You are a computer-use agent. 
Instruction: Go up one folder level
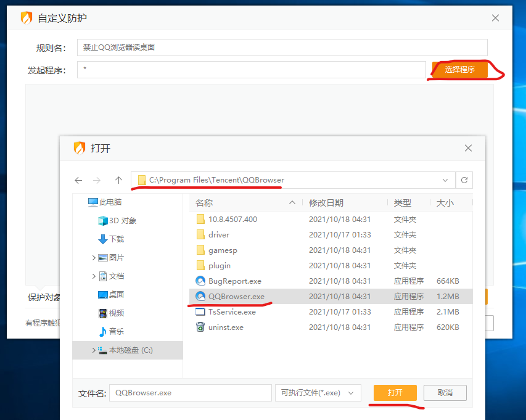pos(118,180)
